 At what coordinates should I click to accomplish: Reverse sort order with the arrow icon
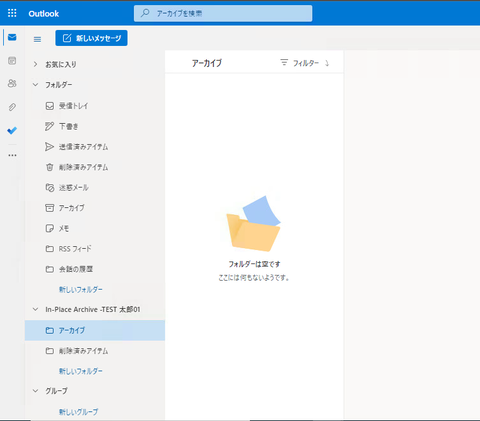327,63
